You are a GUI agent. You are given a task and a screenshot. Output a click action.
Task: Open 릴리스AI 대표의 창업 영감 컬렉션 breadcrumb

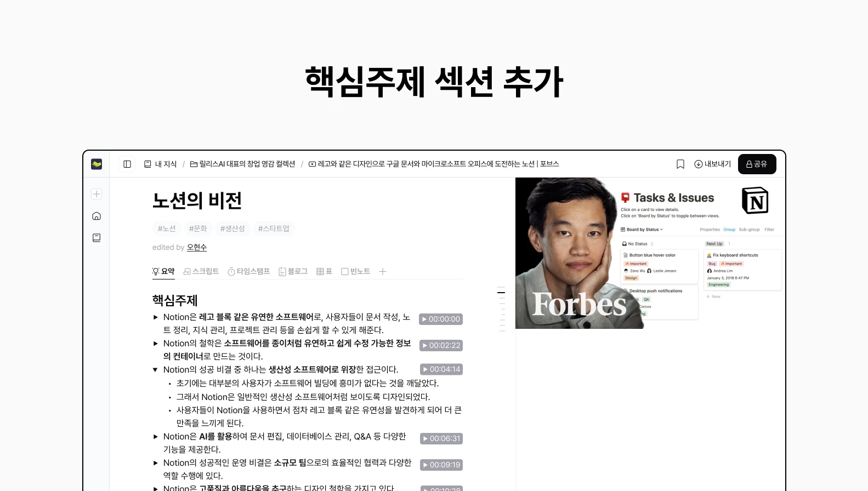coord(242,164)
